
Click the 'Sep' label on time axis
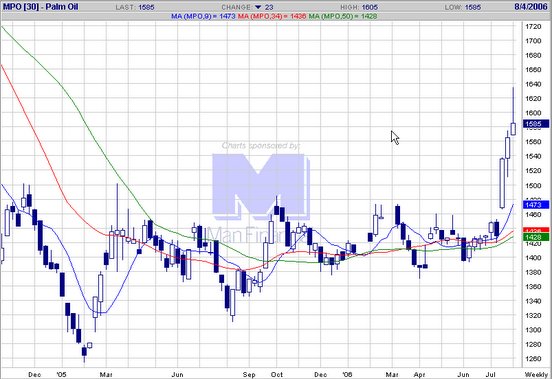tap(249, 374)
